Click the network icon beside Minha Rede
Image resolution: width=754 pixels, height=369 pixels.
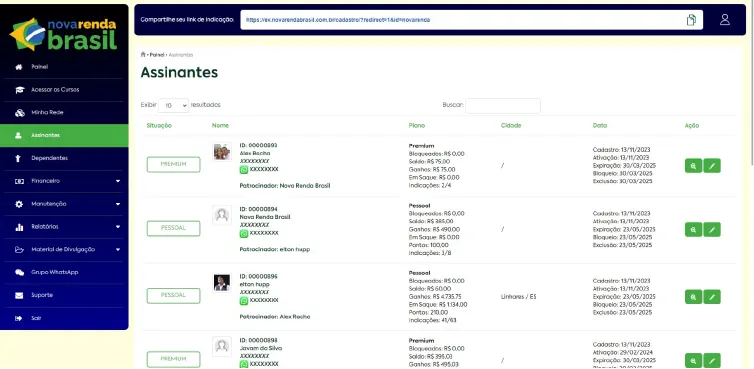(19, 113)
